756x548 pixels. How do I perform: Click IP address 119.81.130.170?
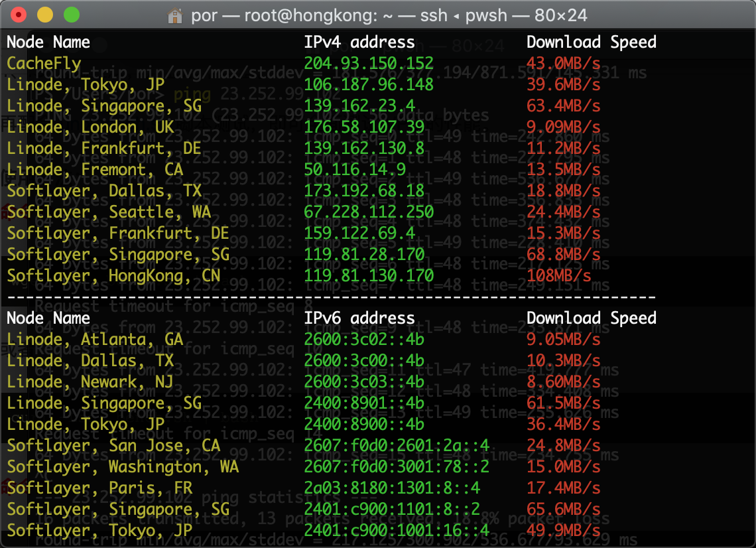point(368,275)
